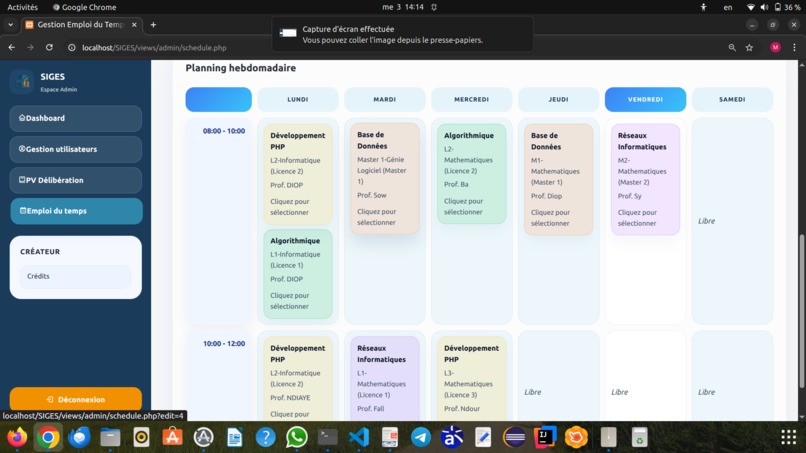This screenshot has width=806, height=453.
Task: Click the Crédits link under Créateur
Action: click(x=76, y=276)
